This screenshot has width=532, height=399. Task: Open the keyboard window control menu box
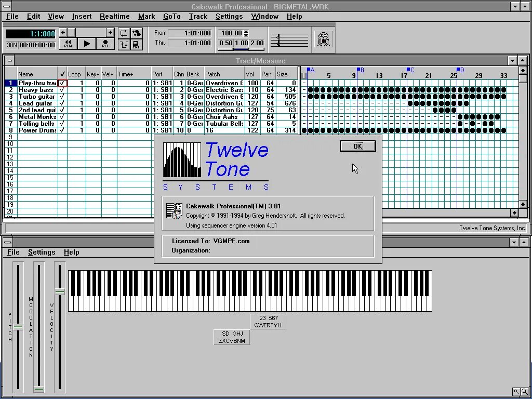(7, 242)
